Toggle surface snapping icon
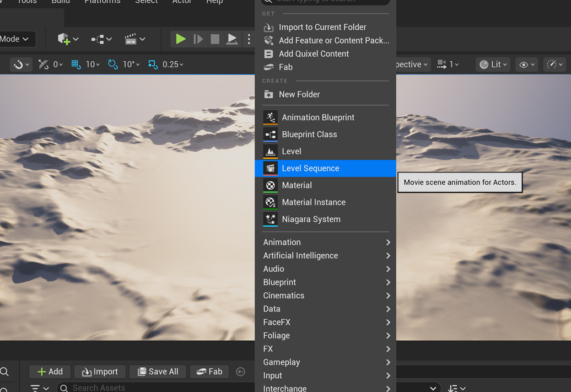 (x=44, y=65)
